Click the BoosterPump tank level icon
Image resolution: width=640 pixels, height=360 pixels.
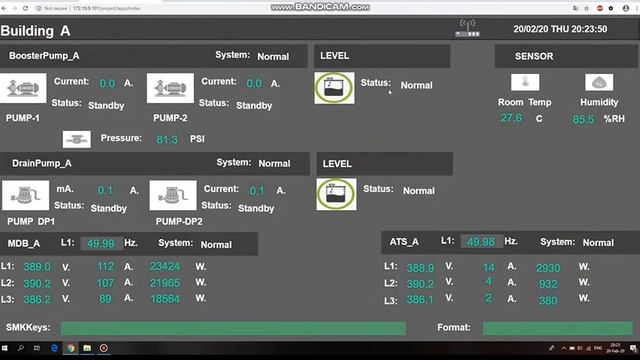tap(334, 88)
